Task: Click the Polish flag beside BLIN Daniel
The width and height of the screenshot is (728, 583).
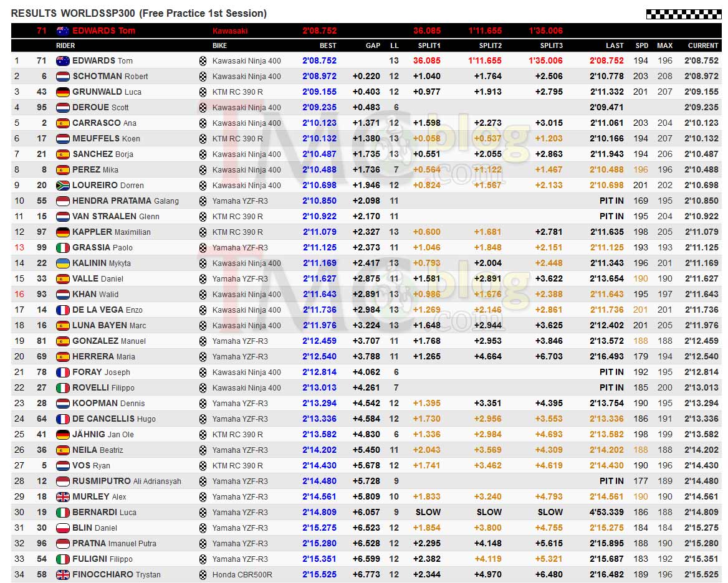Action: click(63, 528)
